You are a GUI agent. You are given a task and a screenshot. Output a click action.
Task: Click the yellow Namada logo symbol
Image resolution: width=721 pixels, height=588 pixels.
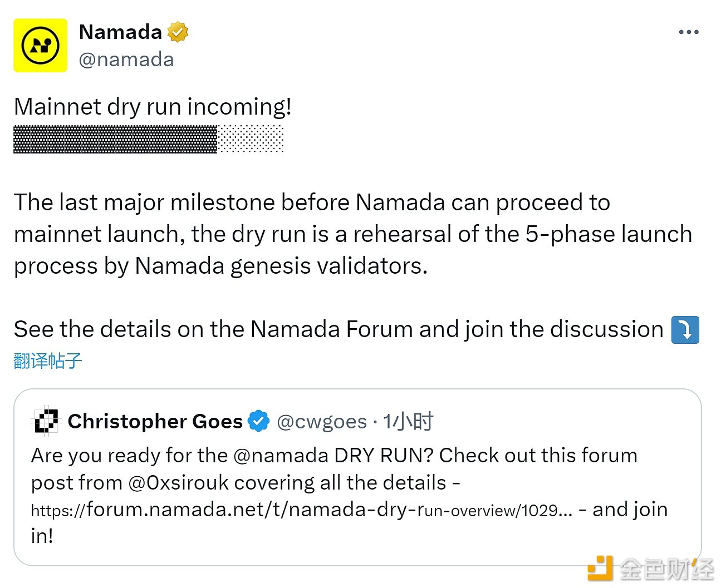click(x=40, y=45)
